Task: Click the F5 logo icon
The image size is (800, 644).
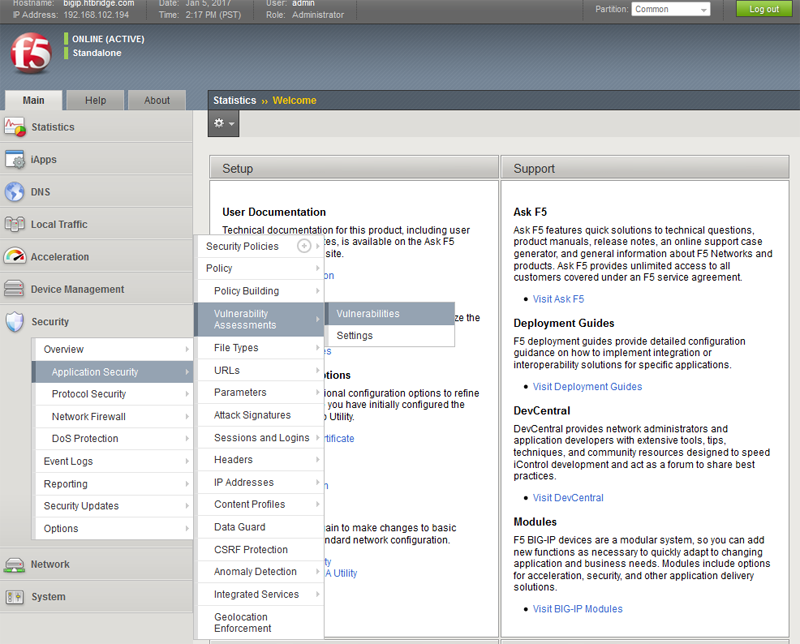Action: (x=30, y=53)
